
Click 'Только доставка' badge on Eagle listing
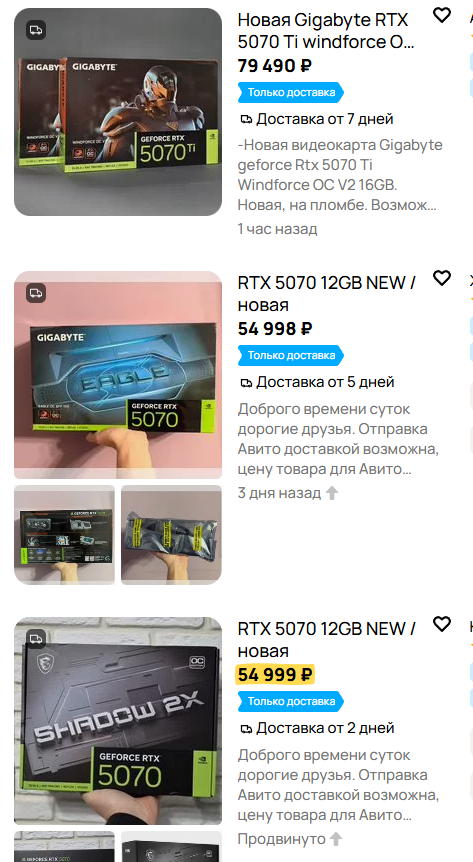point(290,355)
